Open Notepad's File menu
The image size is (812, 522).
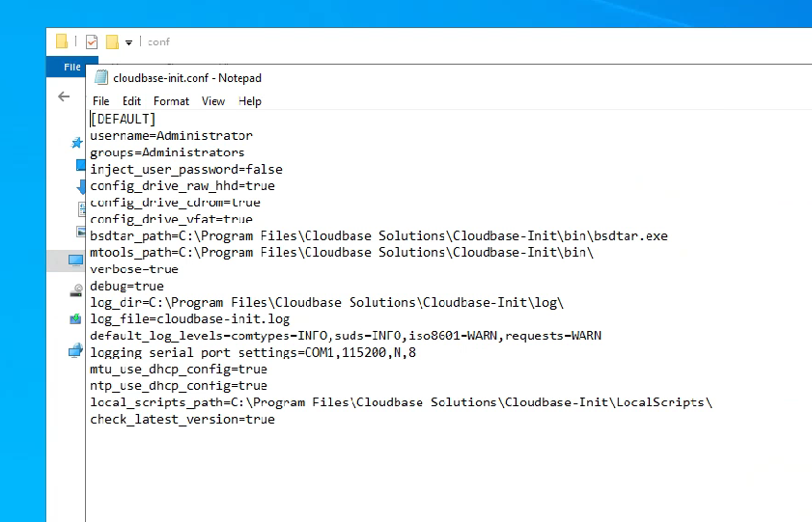click(101, 101)
